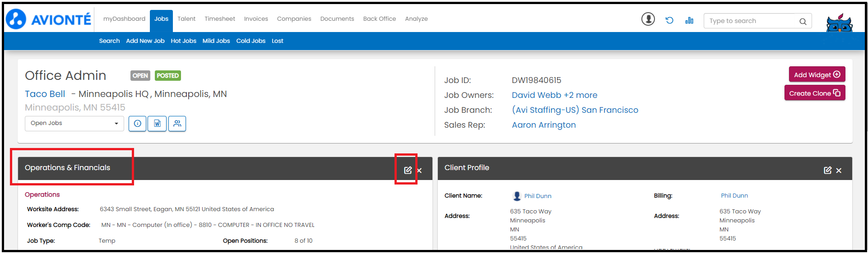Click the Avionté logo
This screenshot has width=868, height=254.
point(48,19)
